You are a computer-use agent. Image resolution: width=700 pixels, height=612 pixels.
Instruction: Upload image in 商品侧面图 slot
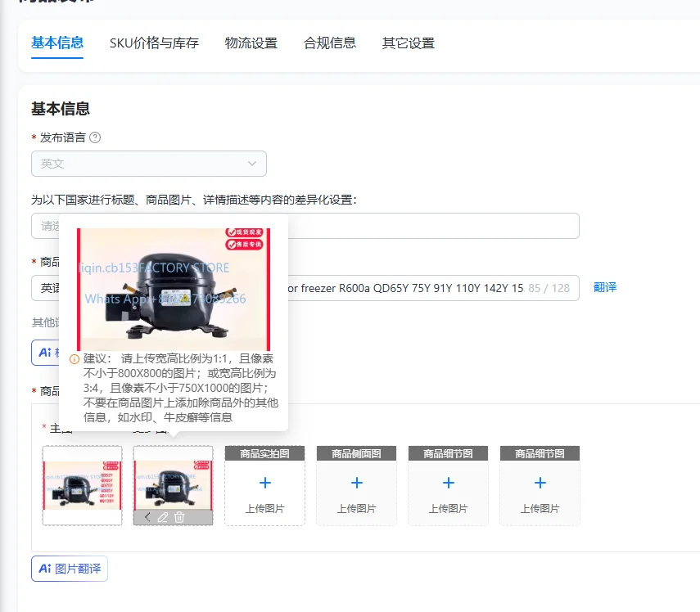tap(356, 485)
